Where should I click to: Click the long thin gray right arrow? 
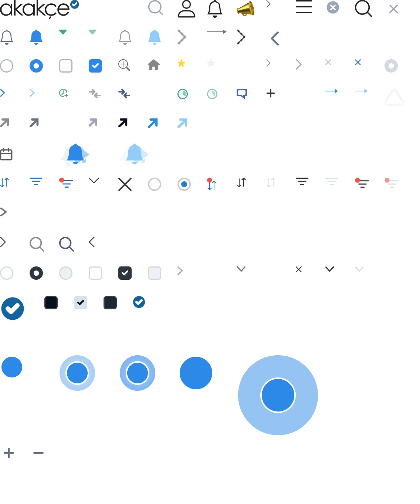pos(217,32)
